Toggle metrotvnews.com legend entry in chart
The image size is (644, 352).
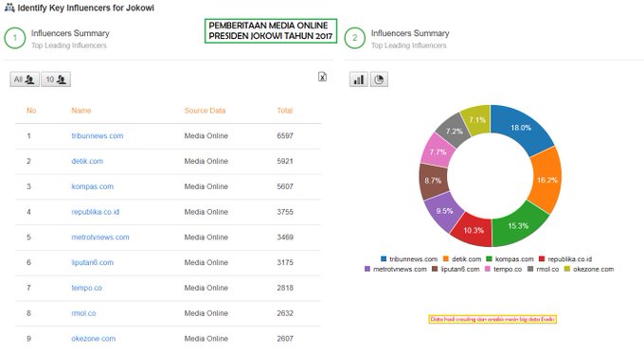tap(396, 269)
